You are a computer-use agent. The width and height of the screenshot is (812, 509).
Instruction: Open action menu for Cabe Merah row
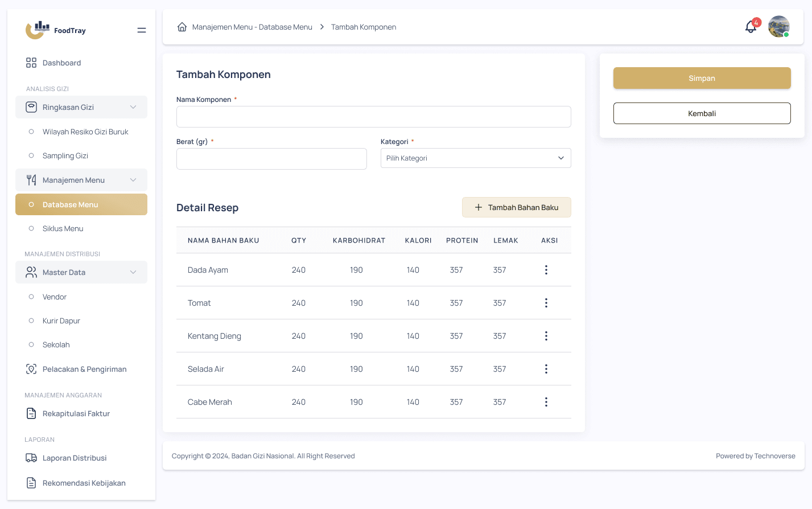click(x=546, y=402)
